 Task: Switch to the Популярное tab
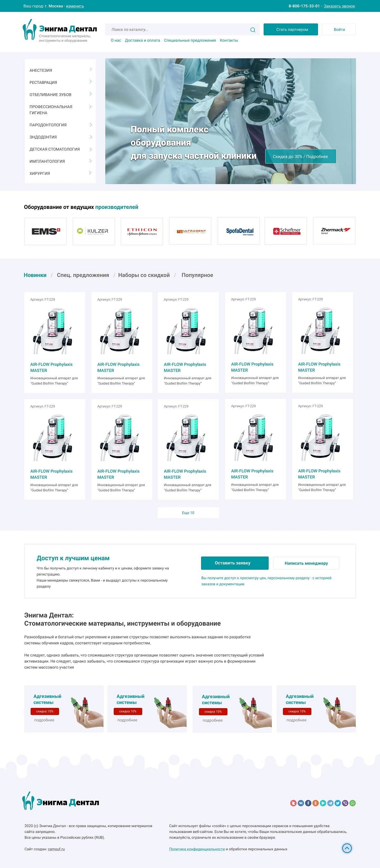coord(197,275)
